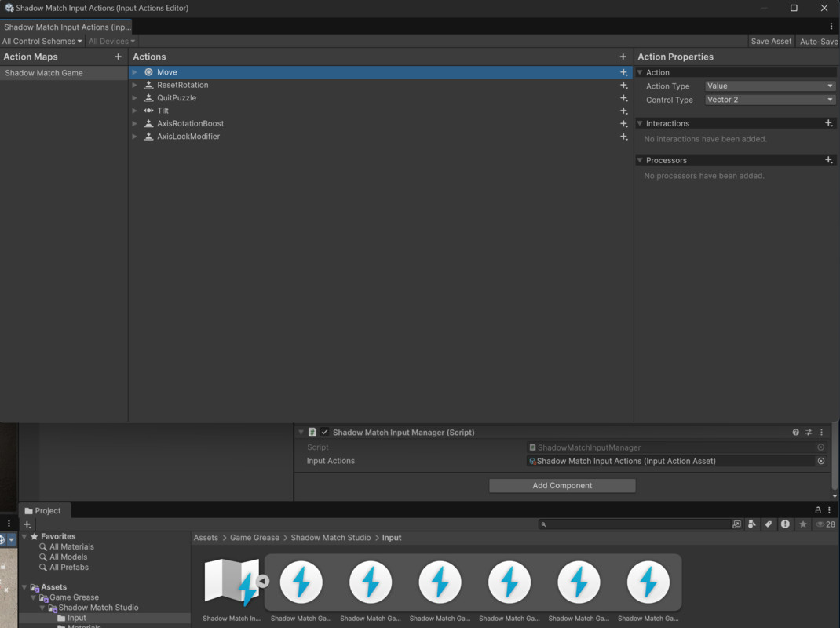Click the Project panel lock icon
Image resolution: width=840 pixels, height=628 pixels.
pos(817,510)
